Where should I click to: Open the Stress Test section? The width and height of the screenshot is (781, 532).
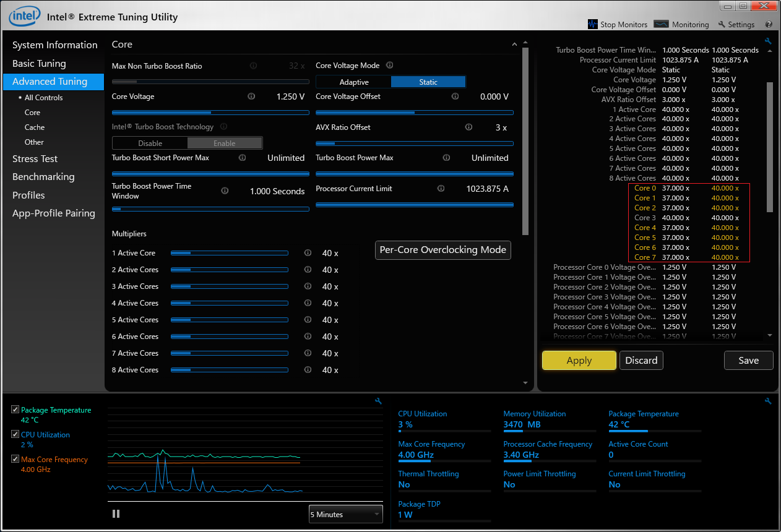click(x=35, y=159)
